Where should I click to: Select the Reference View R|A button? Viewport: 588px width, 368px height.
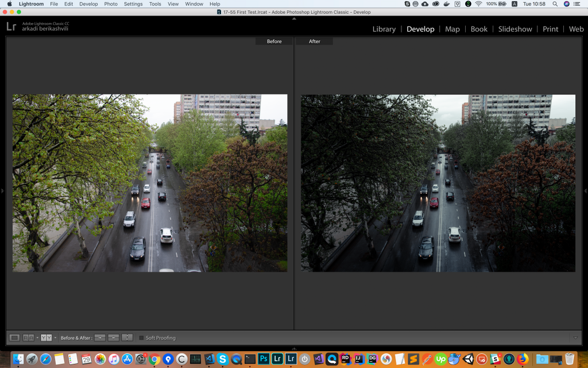(x=29, y=338)
